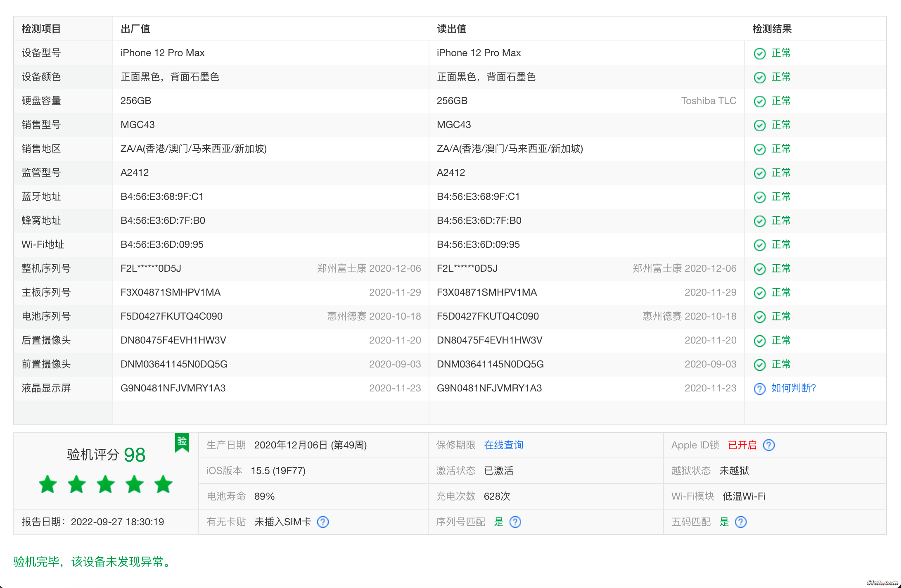Click the green check icon for 设备型号
The image size is (901, 588).
(759, 53)
